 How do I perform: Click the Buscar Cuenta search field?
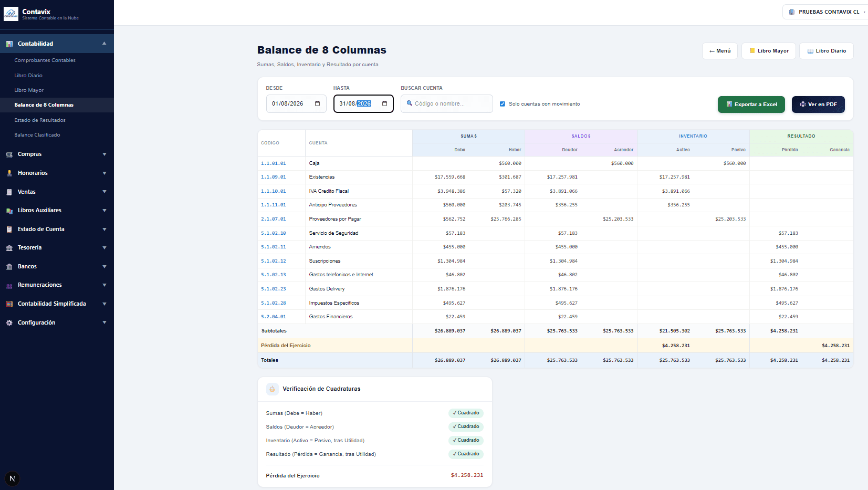click(x=447, y=103)
